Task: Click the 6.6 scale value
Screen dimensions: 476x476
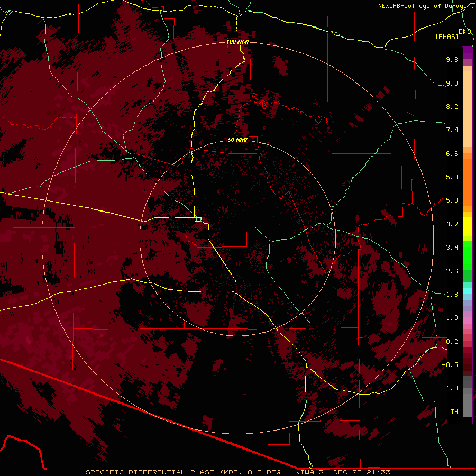Action: [x=452, y=153]
